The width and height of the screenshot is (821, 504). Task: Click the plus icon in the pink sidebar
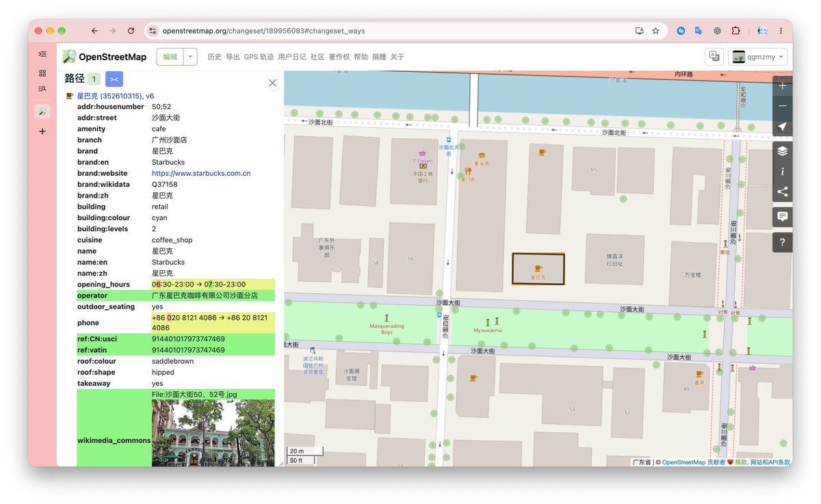pos(42,131)
